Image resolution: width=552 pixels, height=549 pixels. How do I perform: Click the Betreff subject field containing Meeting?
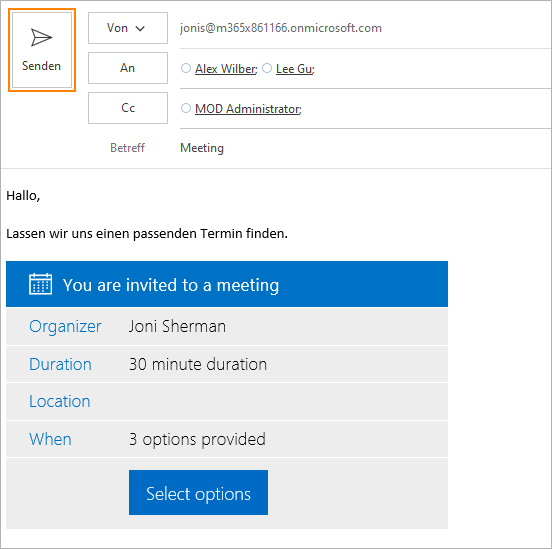tap(365, 148)
